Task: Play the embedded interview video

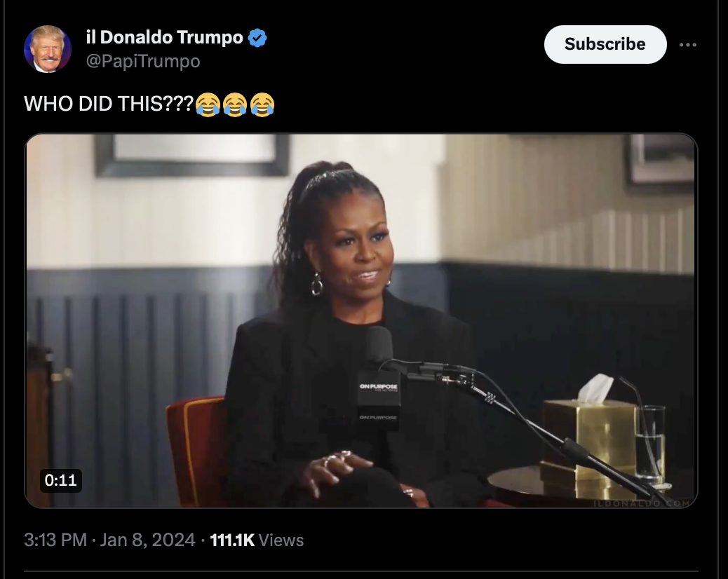Action: [360, 320]
